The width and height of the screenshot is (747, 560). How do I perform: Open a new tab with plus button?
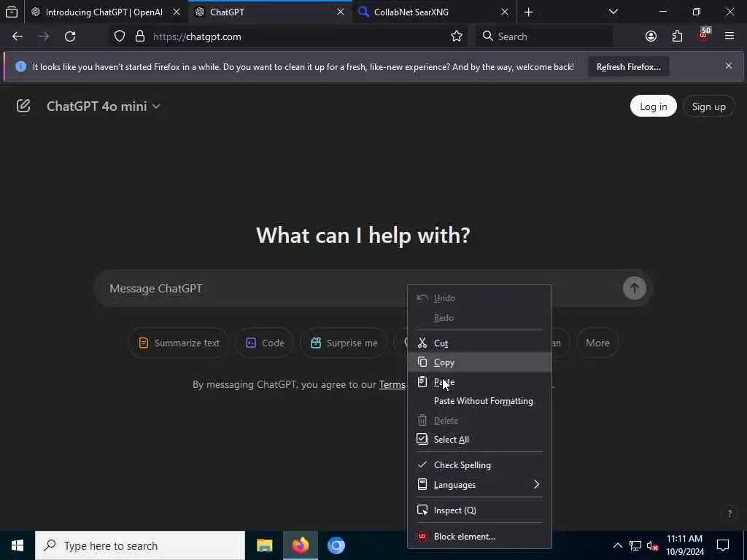[x=528, y=12]
